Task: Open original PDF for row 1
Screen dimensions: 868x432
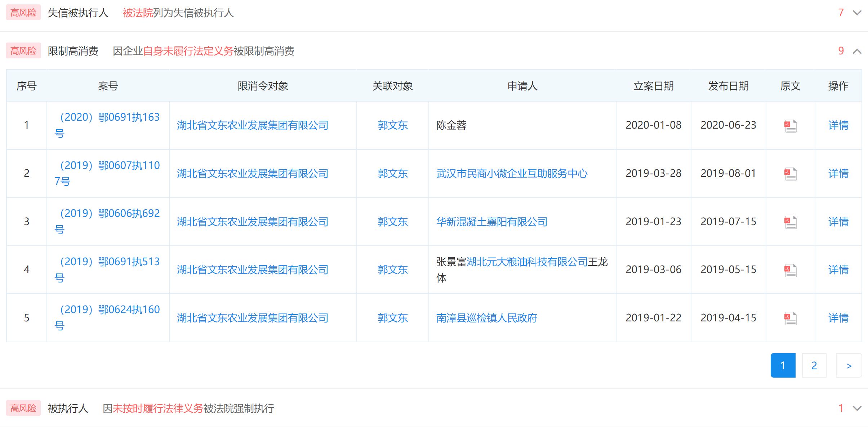Action: pyautogui.click(x=790, y=126)
